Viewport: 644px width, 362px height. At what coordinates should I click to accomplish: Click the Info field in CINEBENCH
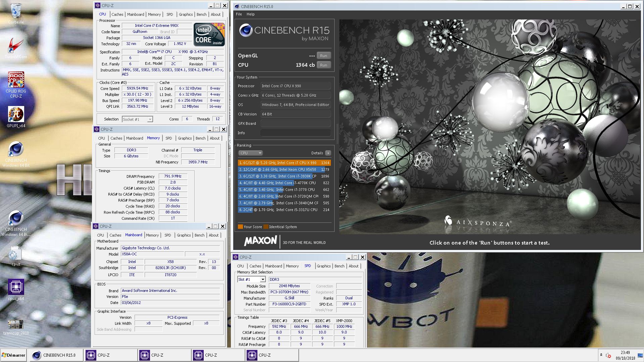[296, 133]
